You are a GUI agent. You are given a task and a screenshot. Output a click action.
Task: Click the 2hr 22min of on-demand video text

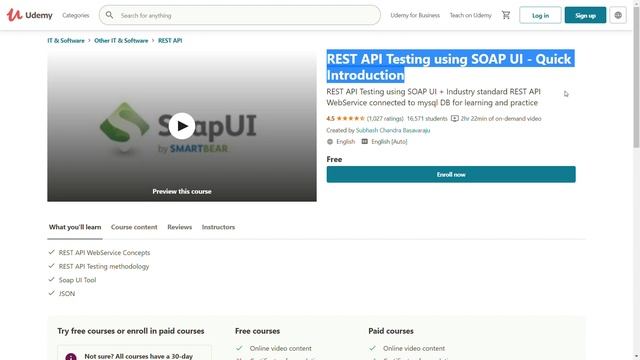pos(501,118)
